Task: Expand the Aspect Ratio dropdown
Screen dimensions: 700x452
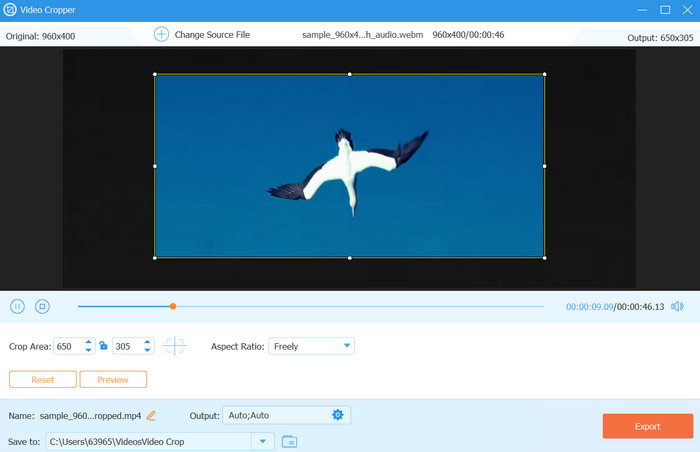Action: pos(347,346)
